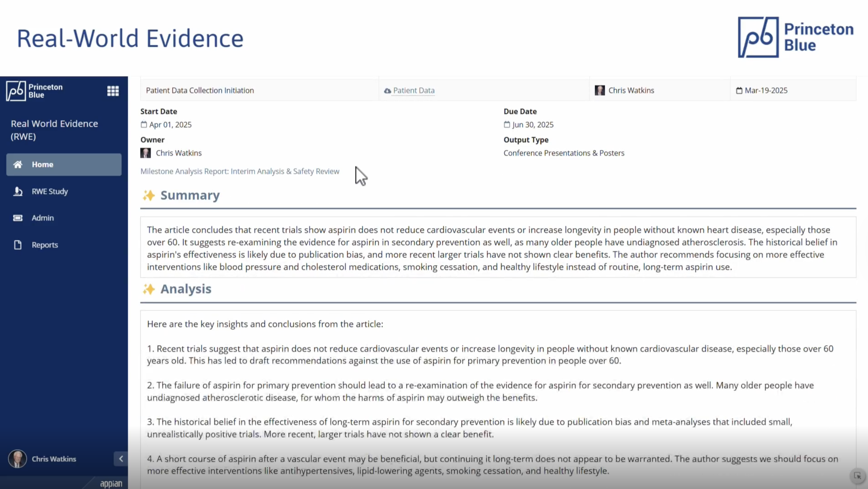Click the Admin panel icon

pos(18,218)
